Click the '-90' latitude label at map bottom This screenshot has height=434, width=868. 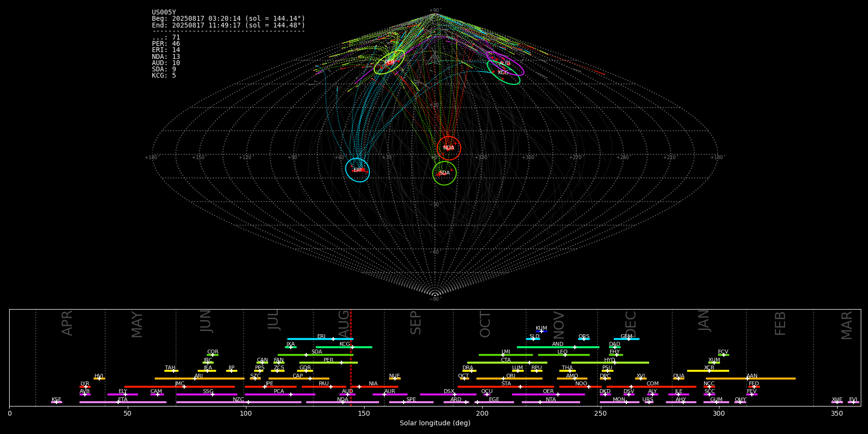(x=434, y=299)
